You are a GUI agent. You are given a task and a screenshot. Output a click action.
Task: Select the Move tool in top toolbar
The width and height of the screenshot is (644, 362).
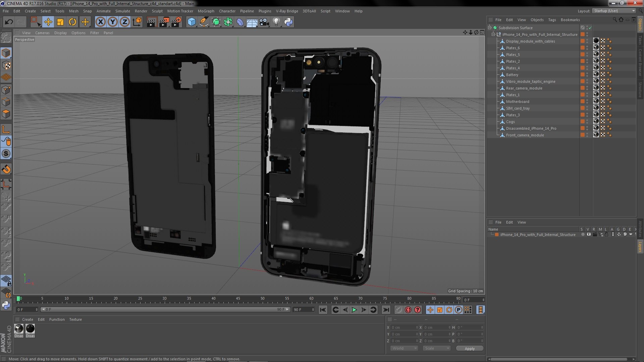48,22
